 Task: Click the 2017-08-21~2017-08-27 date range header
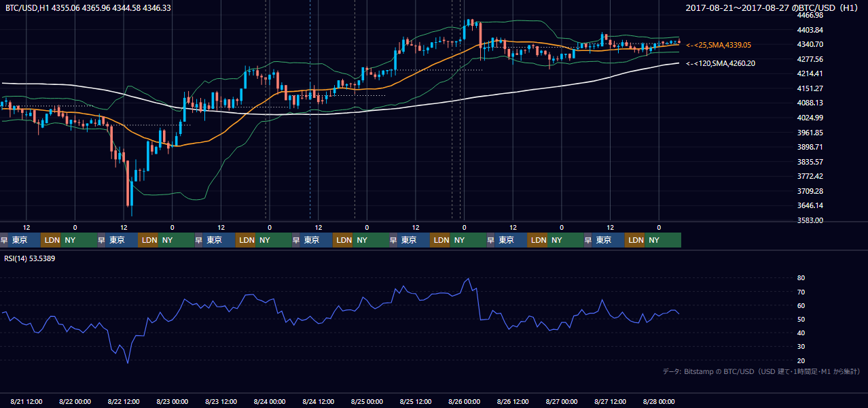click(773, 7)
